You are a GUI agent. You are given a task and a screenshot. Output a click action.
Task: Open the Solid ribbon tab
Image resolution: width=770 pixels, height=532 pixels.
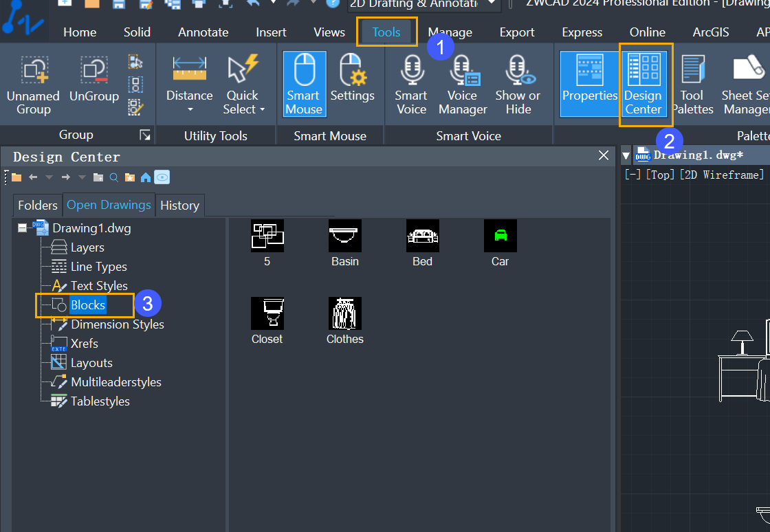(x=137, y=32)
